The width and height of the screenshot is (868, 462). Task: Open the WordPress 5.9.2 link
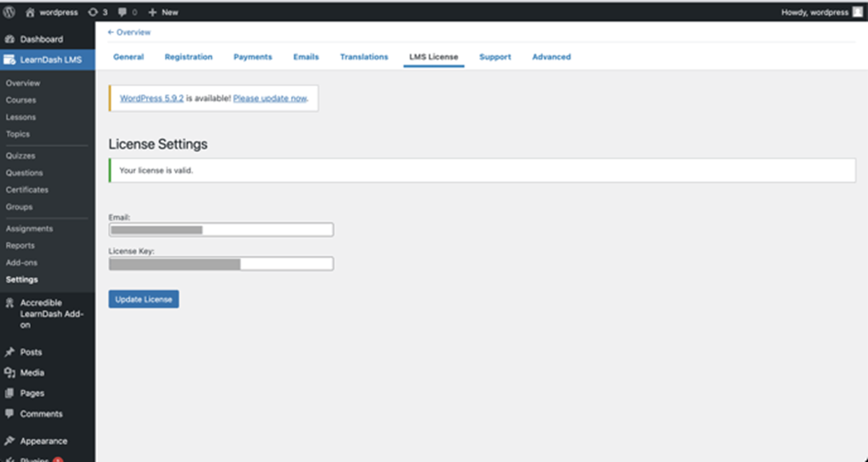click(x=151, y=98)
